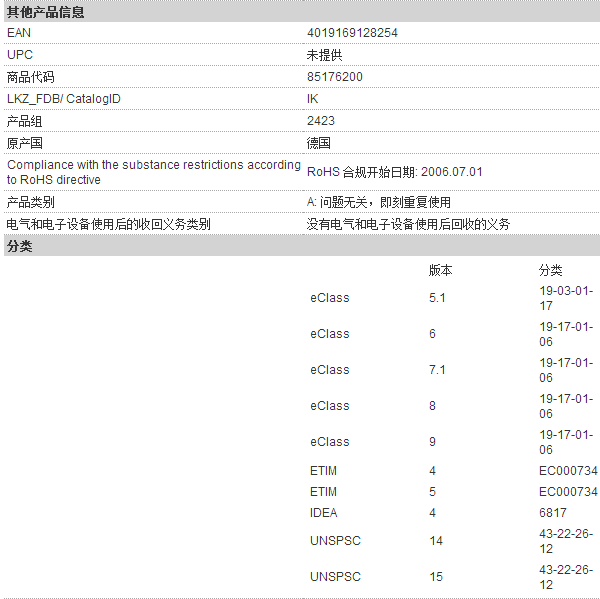This screenshot has height=599, width=600.
Task: Select eClass version 7.1 value
Action: 437,370
